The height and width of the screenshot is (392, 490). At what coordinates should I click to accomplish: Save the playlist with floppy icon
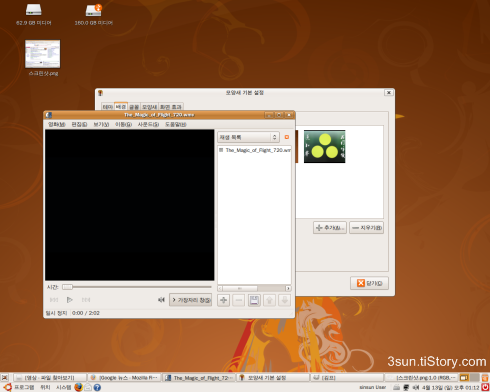[254, 300]
